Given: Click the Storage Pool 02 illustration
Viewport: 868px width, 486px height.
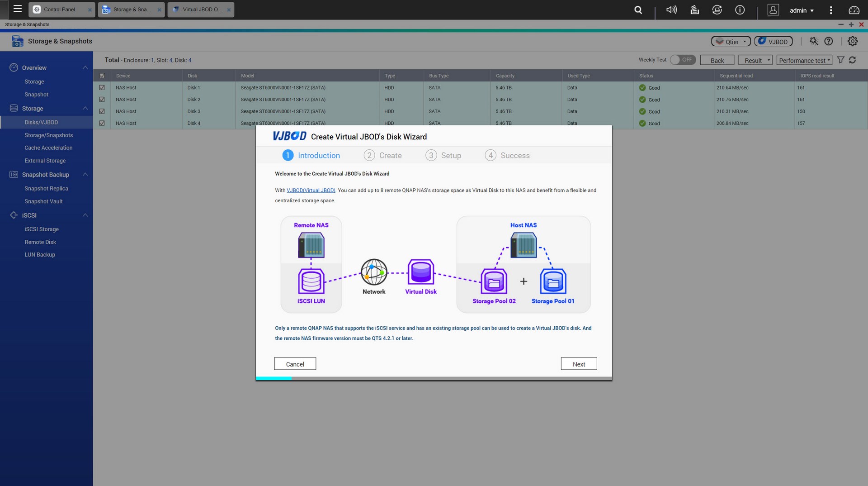Looking at the screenshot, I should [494, 281].
